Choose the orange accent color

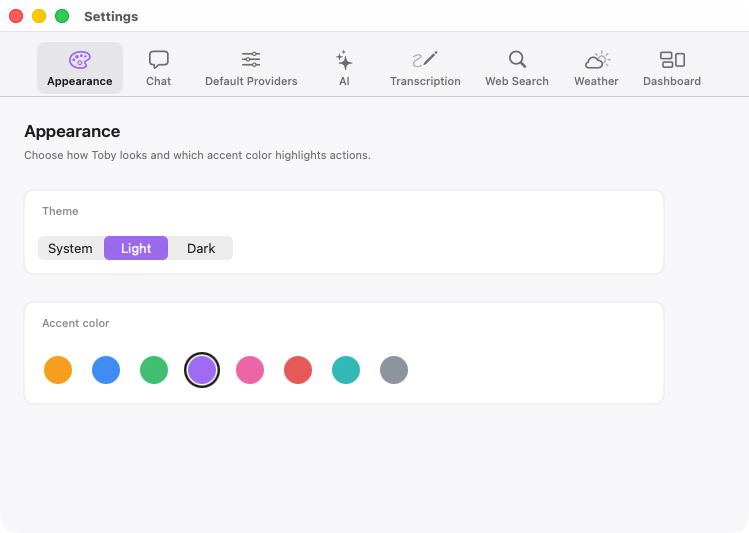click(x=58, y=370)
